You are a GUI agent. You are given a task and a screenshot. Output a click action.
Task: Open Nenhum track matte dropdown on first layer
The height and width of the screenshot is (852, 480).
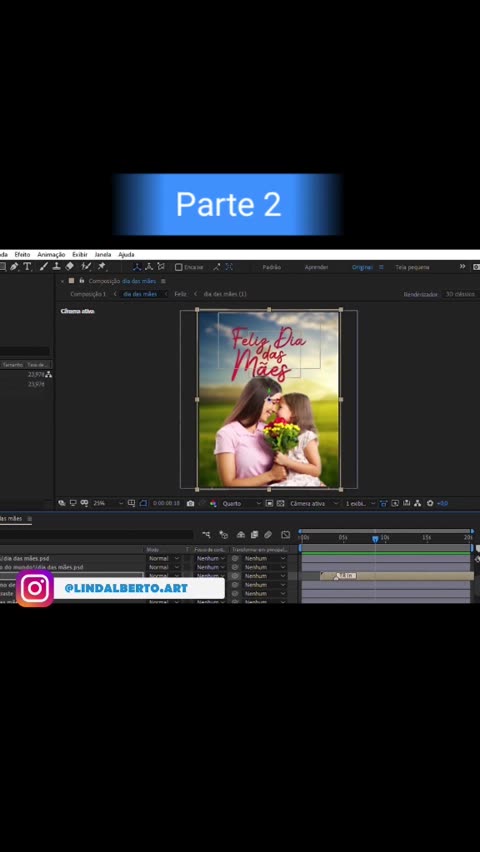(210, 559)
